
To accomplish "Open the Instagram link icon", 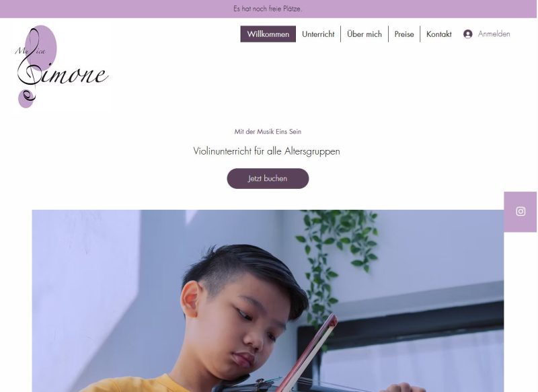I will point(520,211).
